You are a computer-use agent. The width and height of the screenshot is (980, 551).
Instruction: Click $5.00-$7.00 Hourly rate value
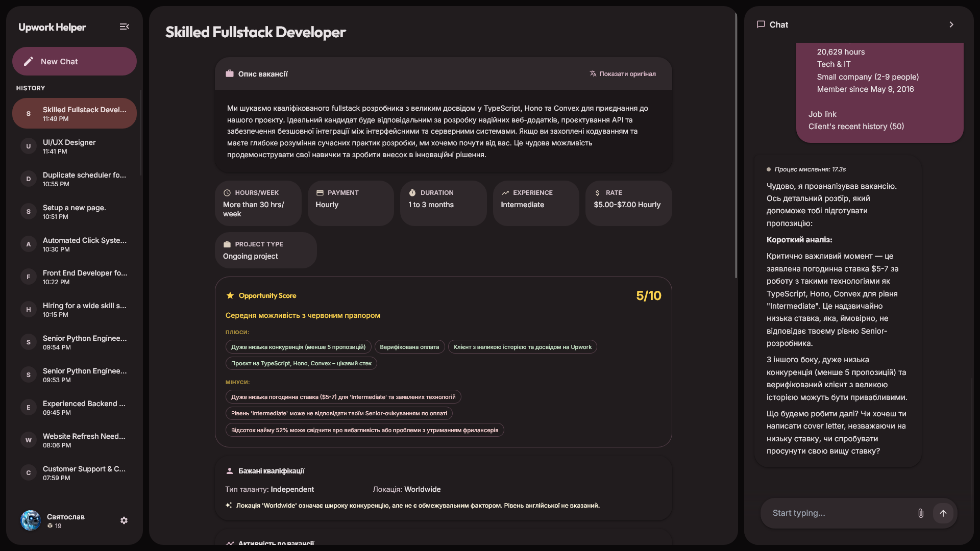pyautogui.click(x=627, y=205)
